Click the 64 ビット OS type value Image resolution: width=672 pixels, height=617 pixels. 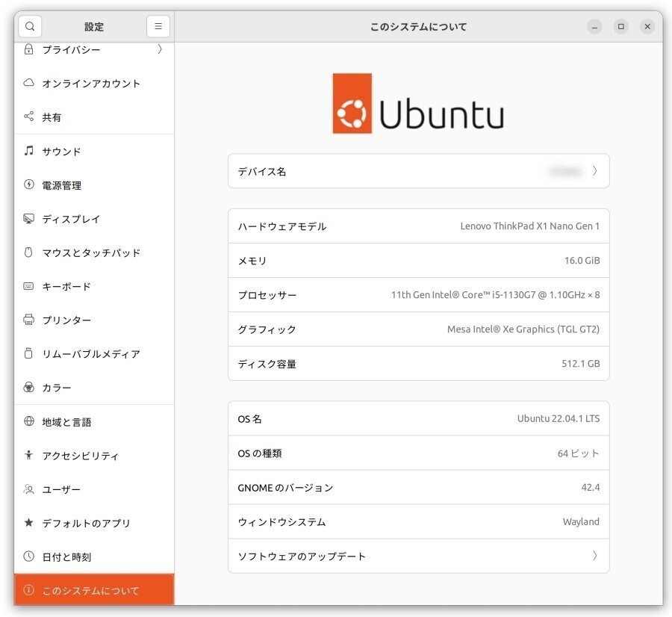tap(578, 453)
